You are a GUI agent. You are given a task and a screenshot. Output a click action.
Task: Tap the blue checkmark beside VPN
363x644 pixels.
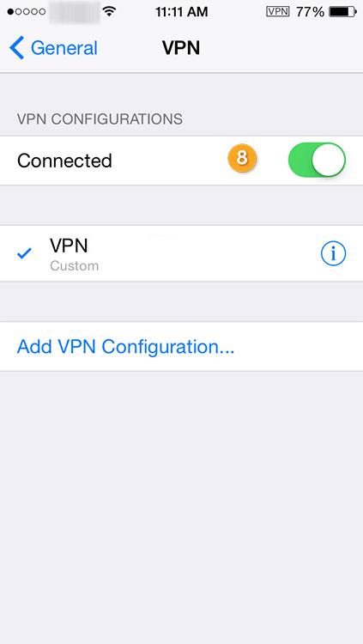24,254
